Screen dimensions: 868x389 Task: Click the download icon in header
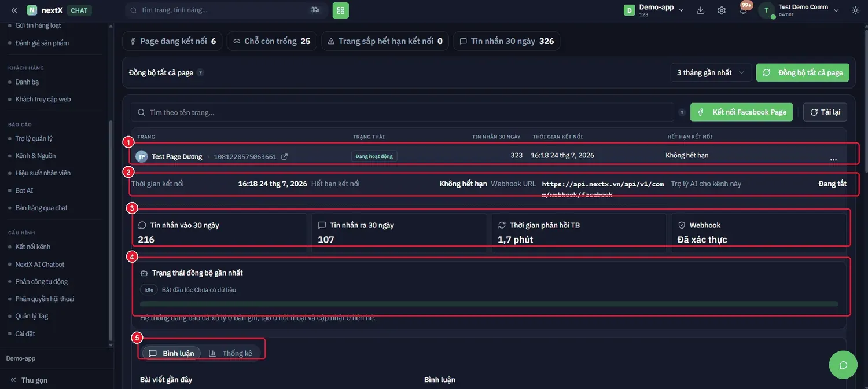click(x=701, y=10)
